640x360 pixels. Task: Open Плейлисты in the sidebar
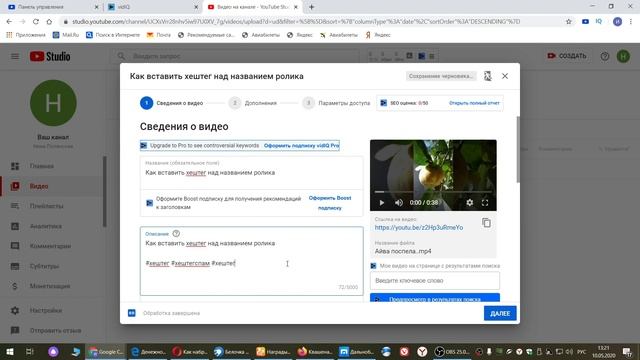tap(52, 206)
